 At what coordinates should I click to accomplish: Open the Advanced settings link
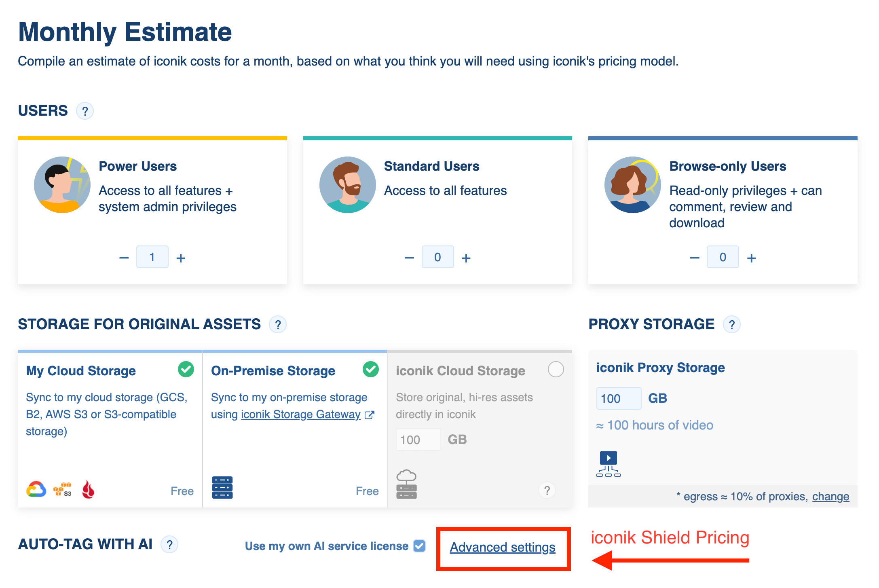point(503,547)
